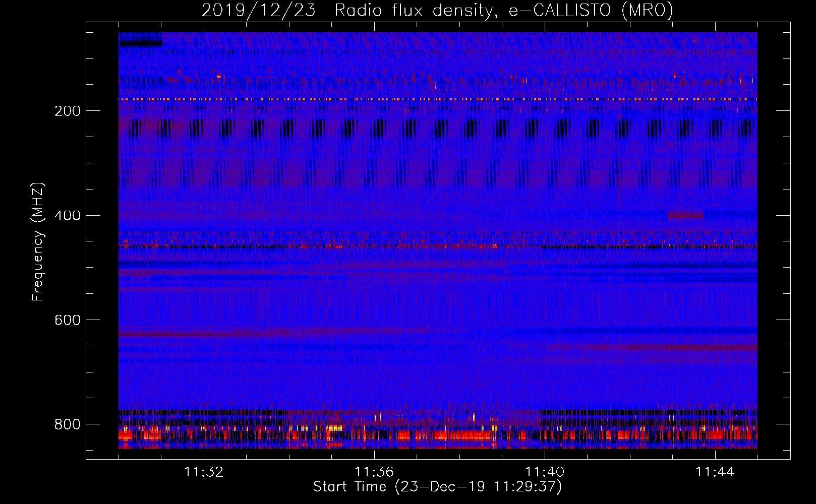Screen dimensions: 816x504
Task: Click the 'Frequency (MHZ)' y-axis label
Action: point(38,242)
